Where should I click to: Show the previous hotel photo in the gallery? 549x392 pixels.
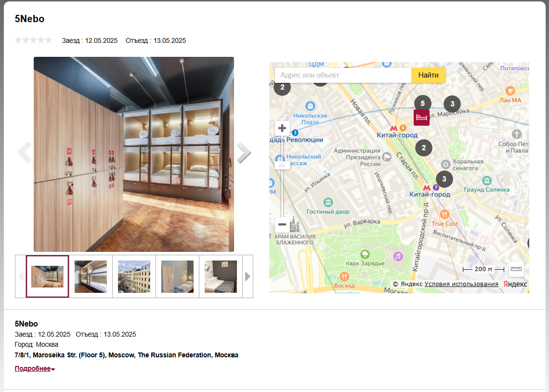(24, 153)
